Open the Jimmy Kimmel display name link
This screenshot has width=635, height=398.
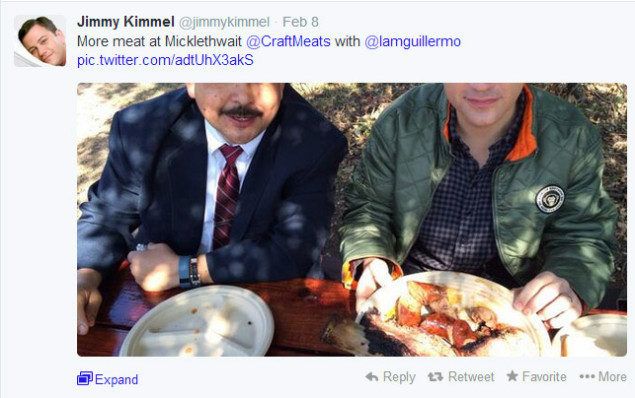click(x=126, y=22)
